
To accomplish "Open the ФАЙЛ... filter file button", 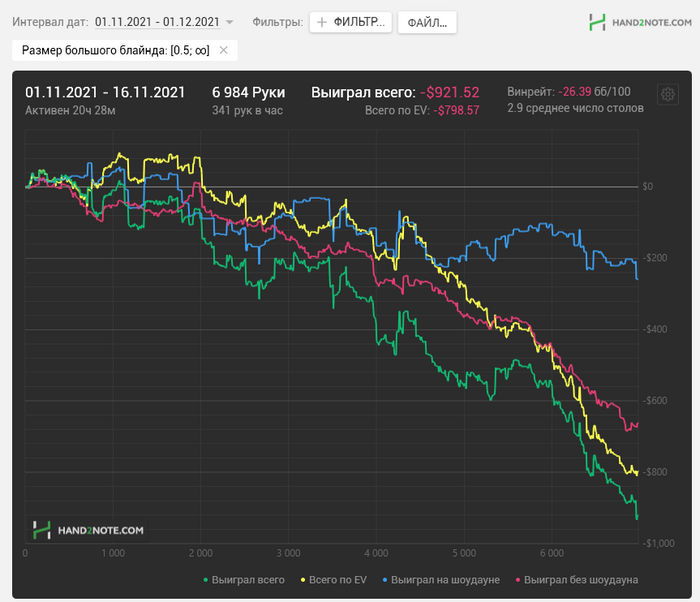I will click(x=427, y=22).
